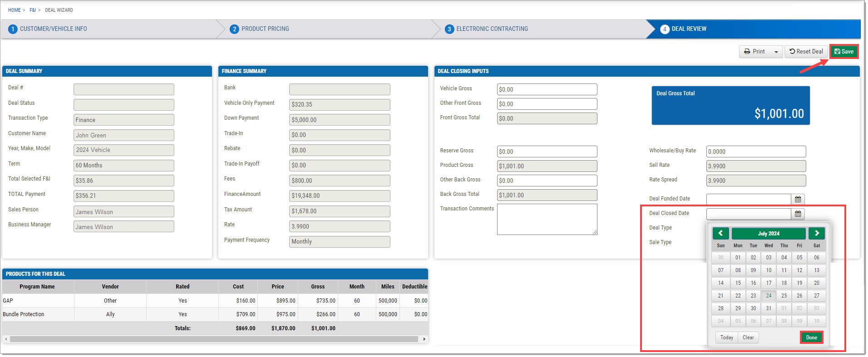Click the Reset Deal button
The image size is (868, 357).
(x=806, y=52)
